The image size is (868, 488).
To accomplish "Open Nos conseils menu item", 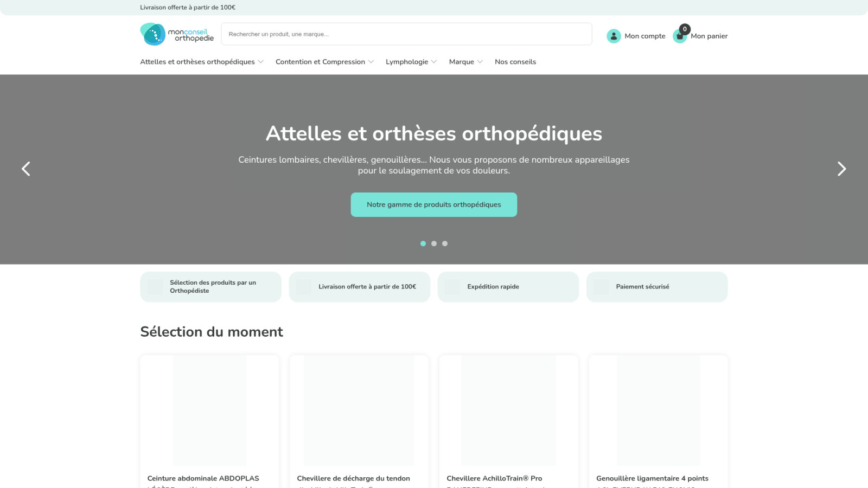I will [515, 62].
